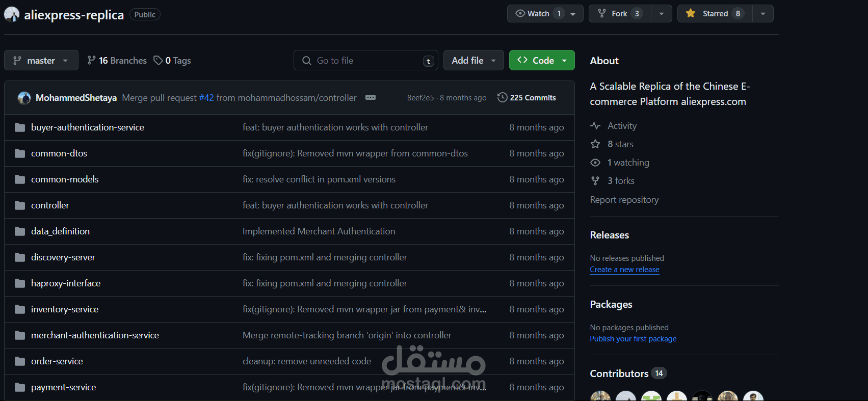Click the payment-service folder icon
Image resolution: width=868 pixels, height=401 pixels.
[x=20, y=387]
